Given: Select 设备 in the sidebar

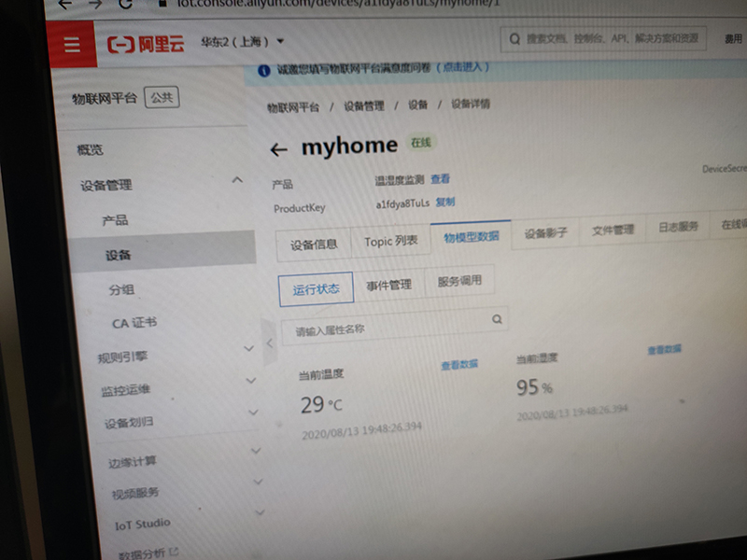Looking at the screenshot, I should (x=162, y=252).
